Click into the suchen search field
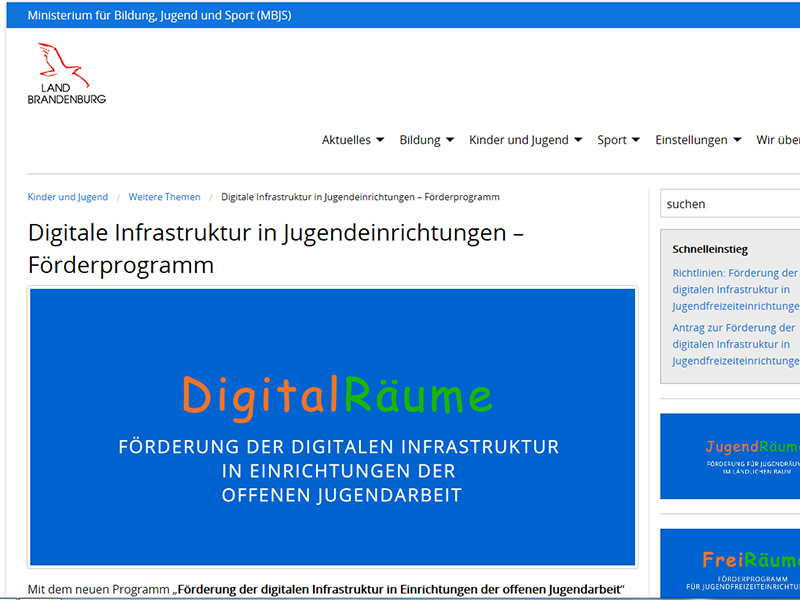 click(x=730, y=204)
